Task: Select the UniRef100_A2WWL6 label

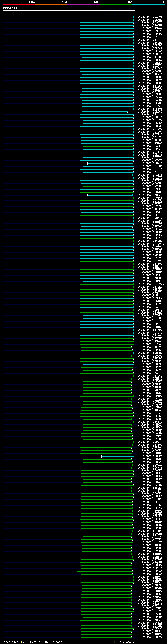Action: [x=150, y=281]
